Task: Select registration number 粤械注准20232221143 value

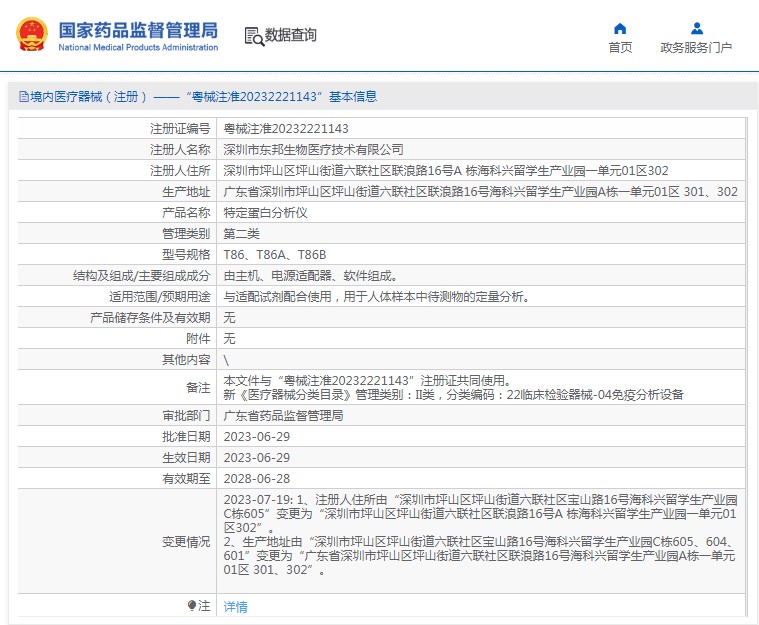Action: 286,128
